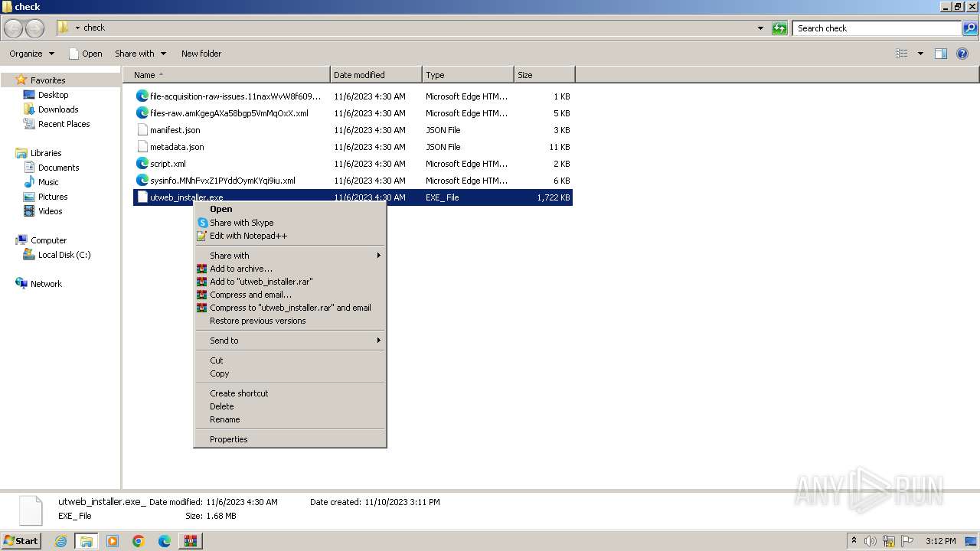Open Properties from context menu
Screen dimensions: 980x551
pyautogui.click(x=289, y=439)
